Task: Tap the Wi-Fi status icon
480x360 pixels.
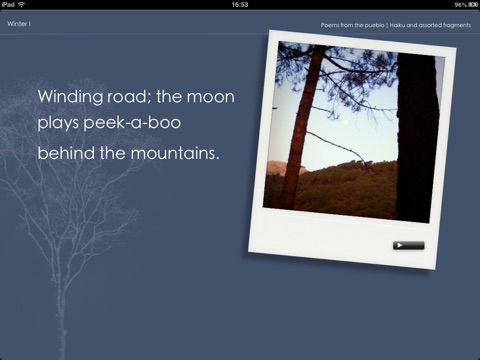Action: coord(22,4)
